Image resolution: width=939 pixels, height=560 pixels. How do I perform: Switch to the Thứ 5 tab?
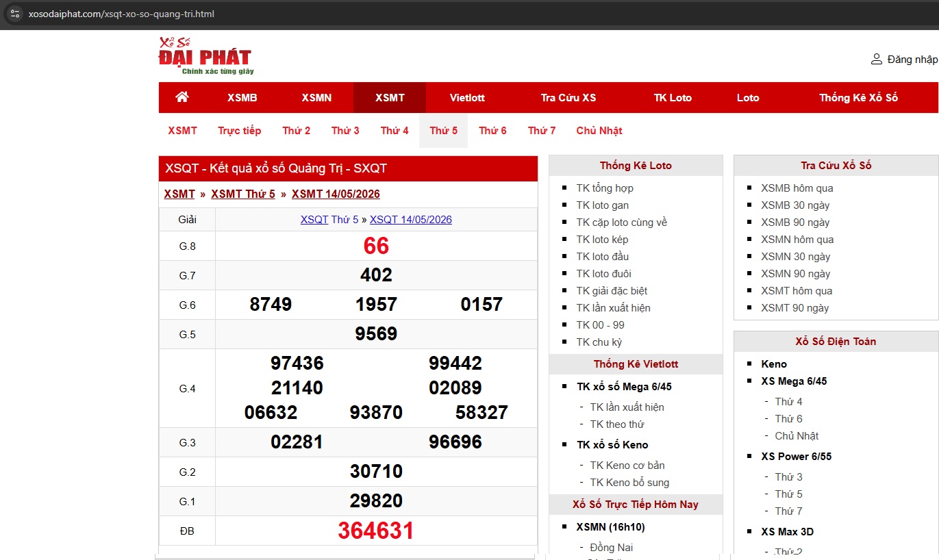[x=444, y=131]
